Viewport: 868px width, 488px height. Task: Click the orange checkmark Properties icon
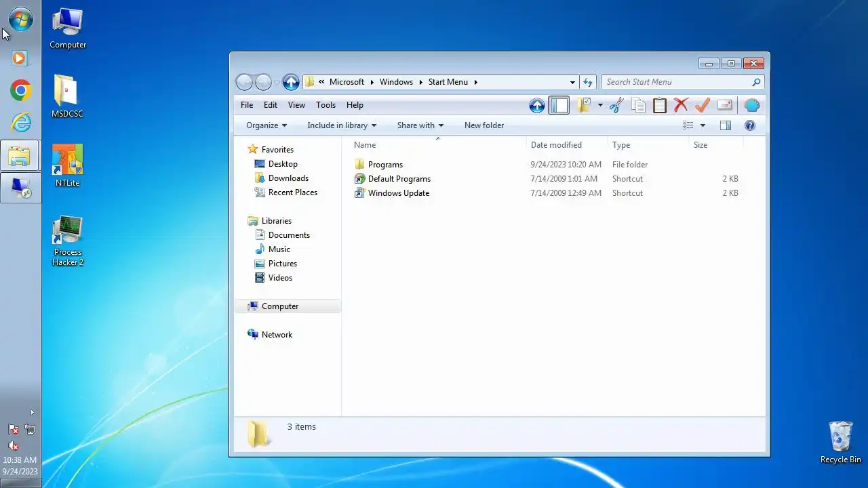point(703,105)
